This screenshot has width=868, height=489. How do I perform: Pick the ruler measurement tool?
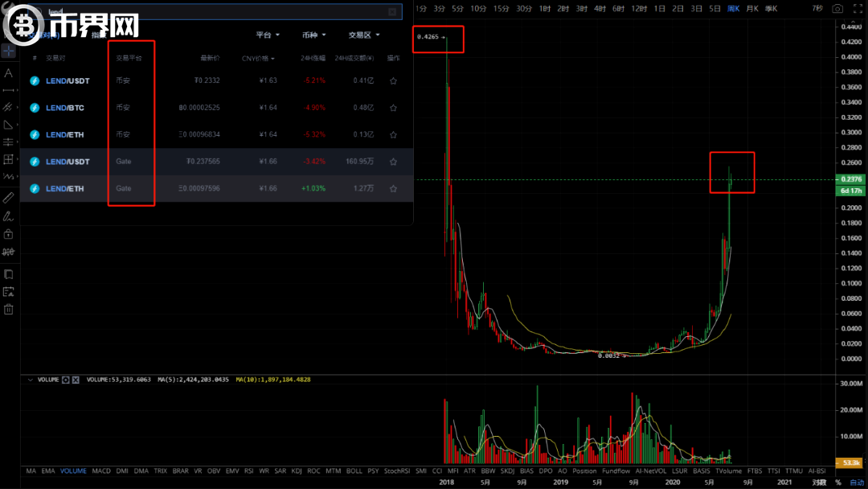(x=8, y=196)
